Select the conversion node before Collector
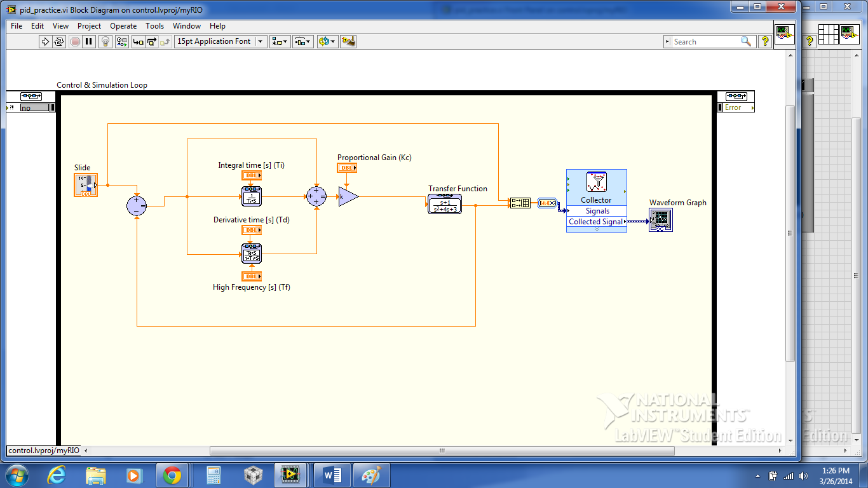868x488 pixels. [547, 203]
